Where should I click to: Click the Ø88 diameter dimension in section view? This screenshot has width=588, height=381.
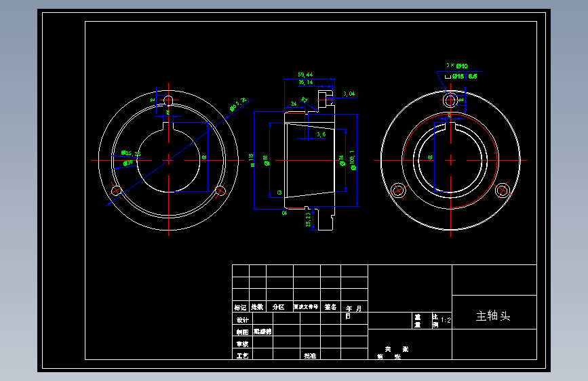[266, 161]
